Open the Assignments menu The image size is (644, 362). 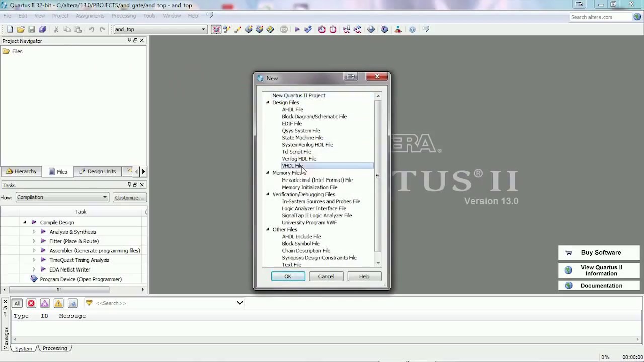click(x=90, y=16)
